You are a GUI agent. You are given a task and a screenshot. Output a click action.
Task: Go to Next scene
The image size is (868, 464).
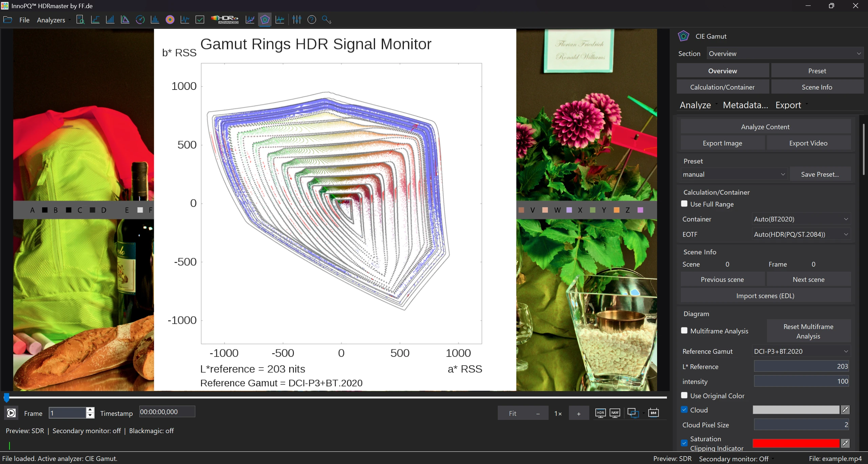pos(809,279)
